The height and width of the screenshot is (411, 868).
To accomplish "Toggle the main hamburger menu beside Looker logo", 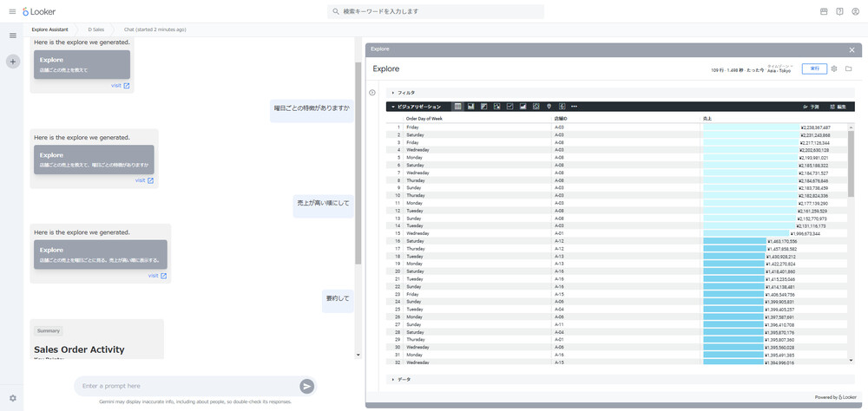I will [x=13, y=36].
